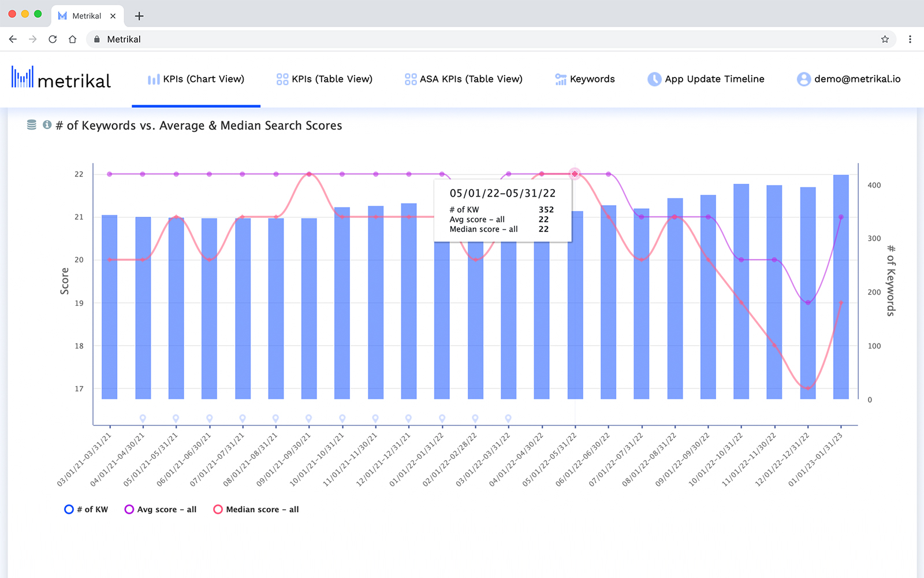Viewport: 924px width, 578px height.
Task: Click the 05/01/22-05/31/22 tooltip heading
Action: tap(502, 193)
